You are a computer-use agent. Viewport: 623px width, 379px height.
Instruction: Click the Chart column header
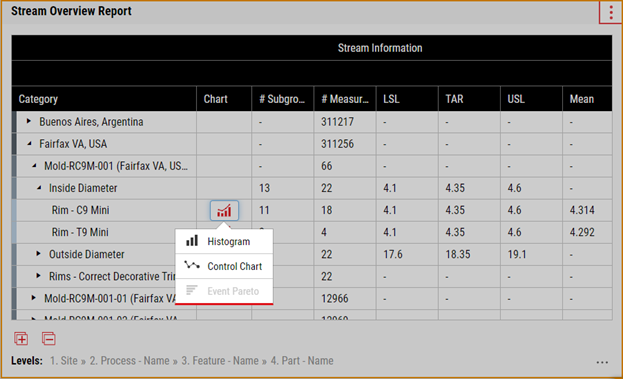coord(224,99)
